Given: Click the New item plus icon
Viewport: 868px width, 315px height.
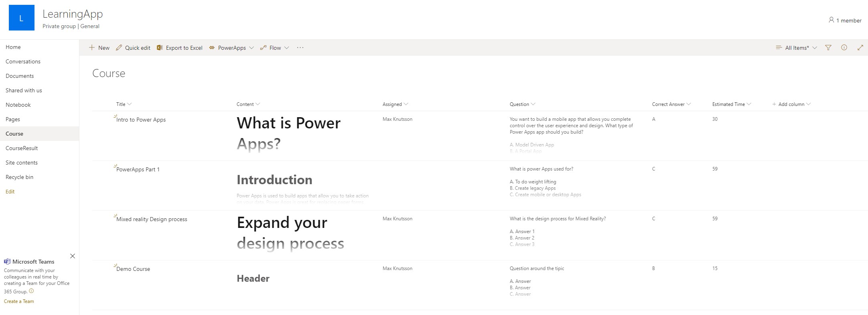Looking at the screenshot, I should 92,47.
